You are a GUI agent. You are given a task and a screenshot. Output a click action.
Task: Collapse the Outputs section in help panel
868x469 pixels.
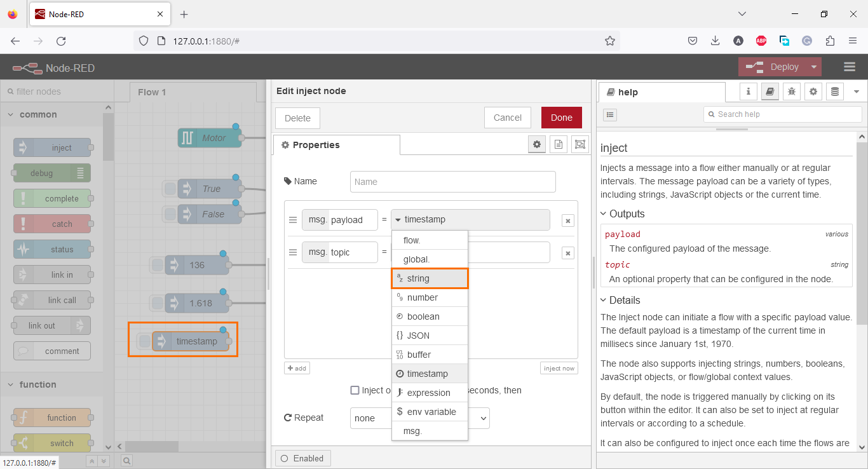coord(604,214)
